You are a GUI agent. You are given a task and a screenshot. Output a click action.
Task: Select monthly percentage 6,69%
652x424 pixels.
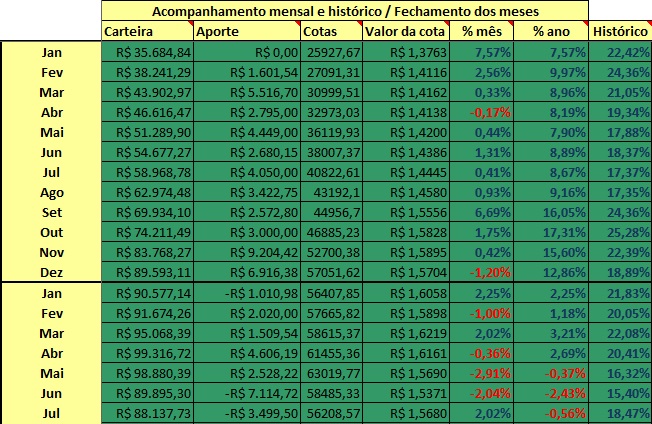coord(482,212)
